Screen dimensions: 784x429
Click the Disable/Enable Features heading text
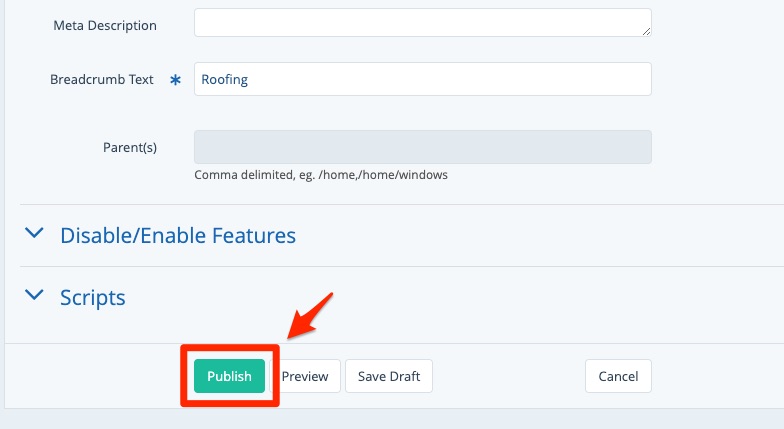pos(178,236)
